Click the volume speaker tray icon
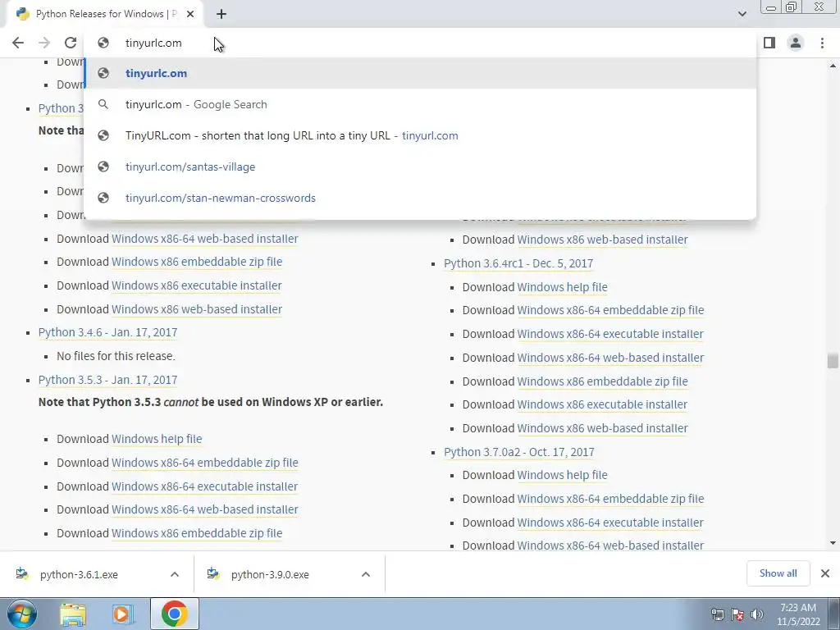Screen dimensions: 840x630 [757, 614]
